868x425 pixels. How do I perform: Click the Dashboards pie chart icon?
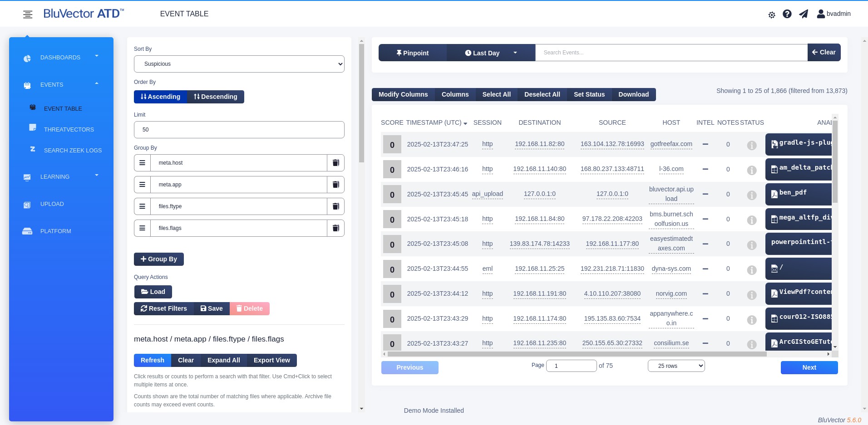[x=27, y=59]
